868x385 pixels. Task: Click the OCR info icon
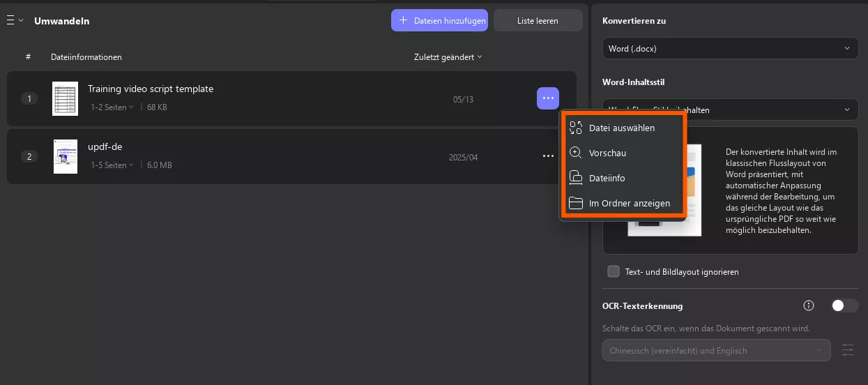point(809,305)
